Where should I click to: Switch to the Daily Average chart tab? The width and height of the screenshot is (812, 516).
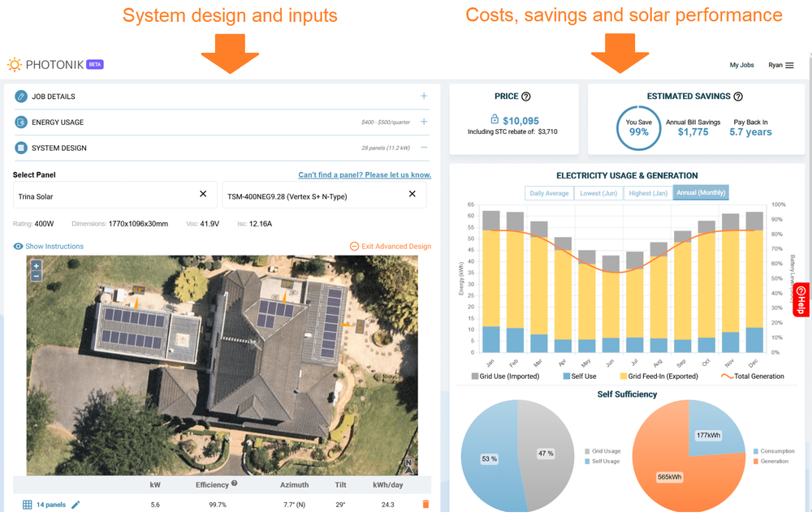pyautogui.click(x=549, y=192)
